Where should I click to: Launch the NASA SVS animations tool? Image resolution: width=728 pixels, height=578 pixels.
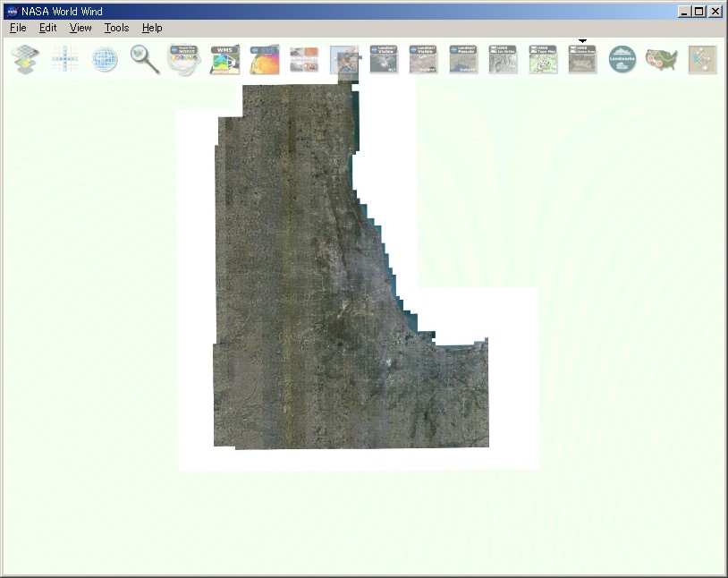click(264, 58)
